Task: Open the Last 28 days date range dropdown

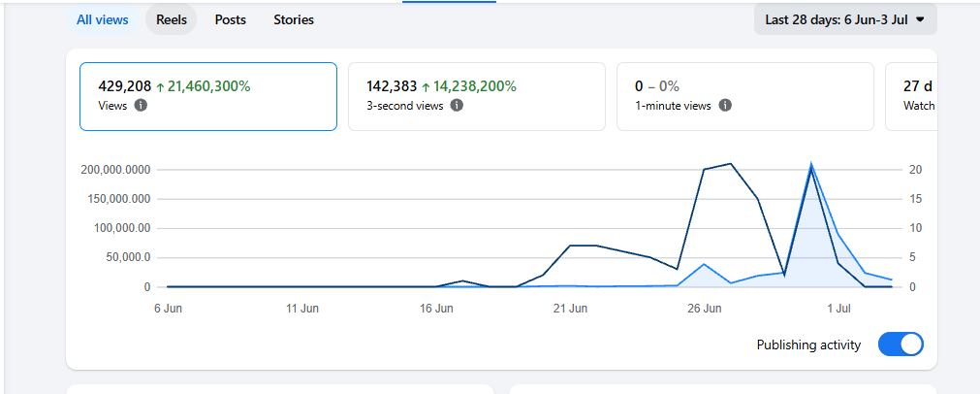Action: (845, 19)
